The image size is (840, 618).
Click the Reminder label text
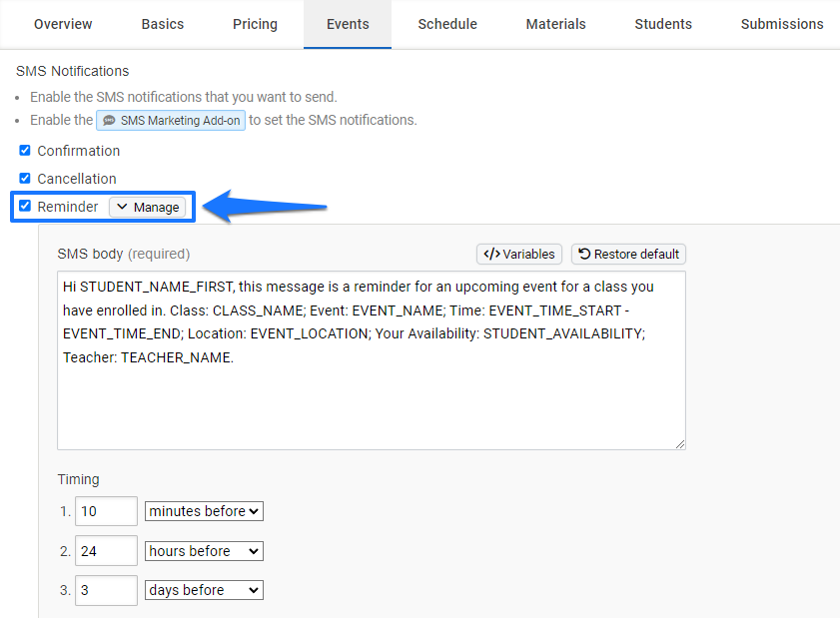(68, 207)
